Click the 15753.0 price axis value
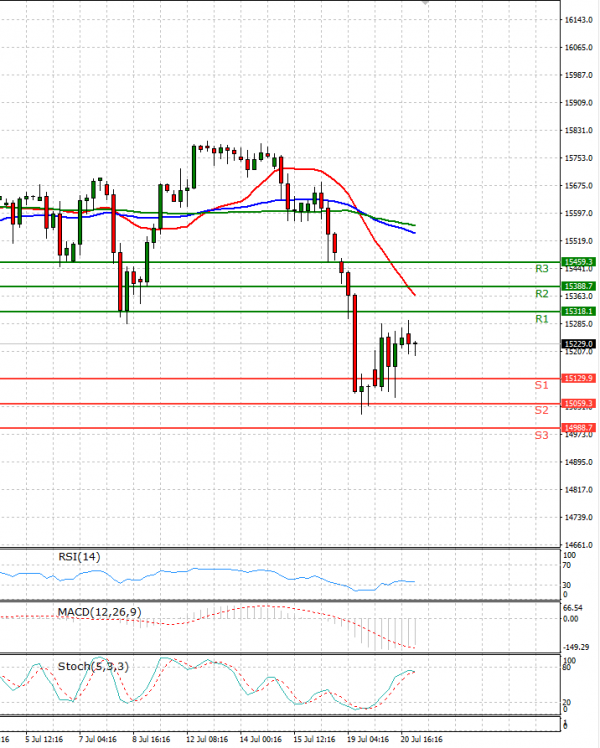Screen dimensions: 600x748 point(579,158)
